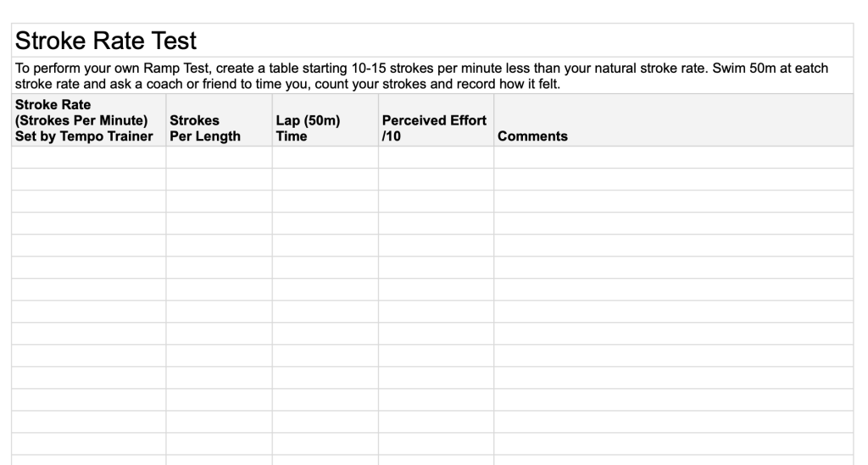Click first empty cell under Stroke Rate header

pyautogui.click(x=88, y=158)
